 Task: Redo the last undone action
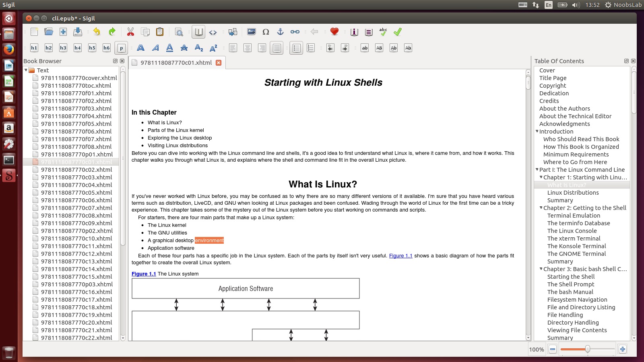[112, 32]
